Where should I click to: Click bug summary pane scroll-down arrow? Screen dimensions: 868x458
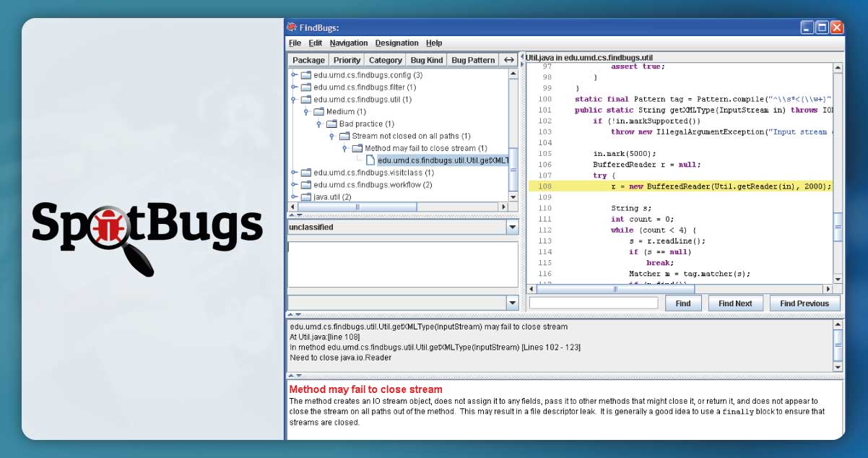pos(838,367)
